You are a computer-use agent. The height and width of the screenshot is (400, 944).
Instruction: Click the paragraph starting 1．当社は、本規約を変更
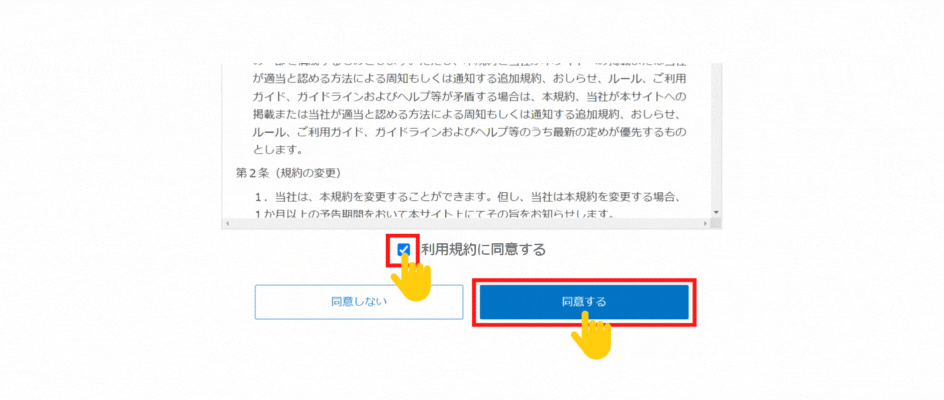(468, 205)
